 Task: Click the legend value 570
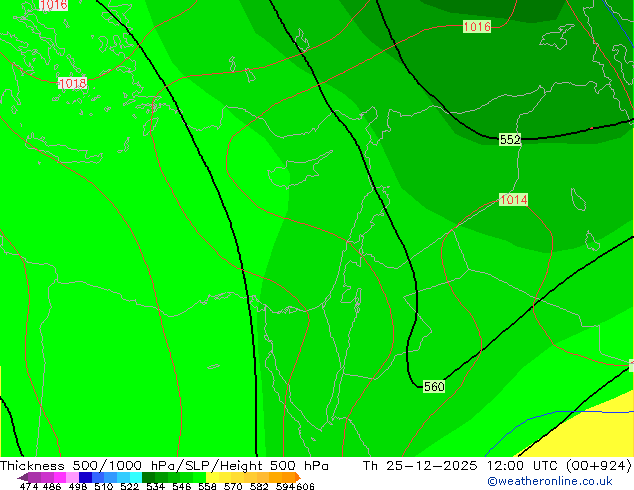233,486
